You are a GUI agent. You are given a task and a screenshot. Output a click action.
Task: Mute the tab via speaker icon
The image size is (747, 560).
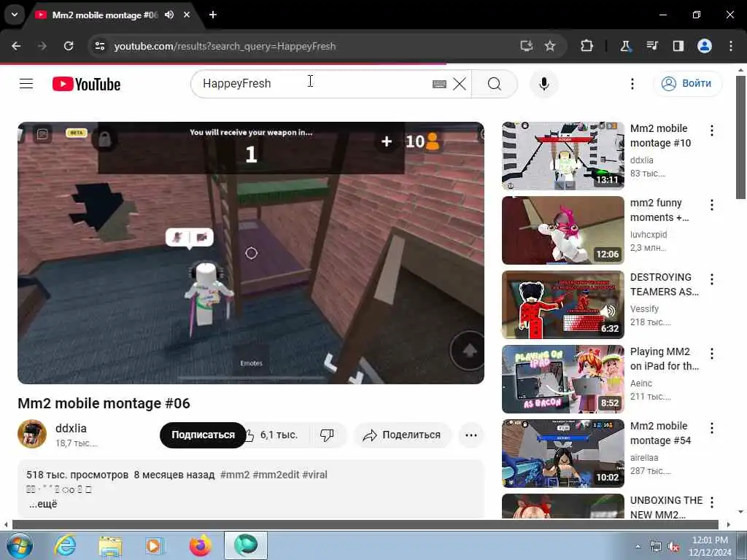[169, 15]
